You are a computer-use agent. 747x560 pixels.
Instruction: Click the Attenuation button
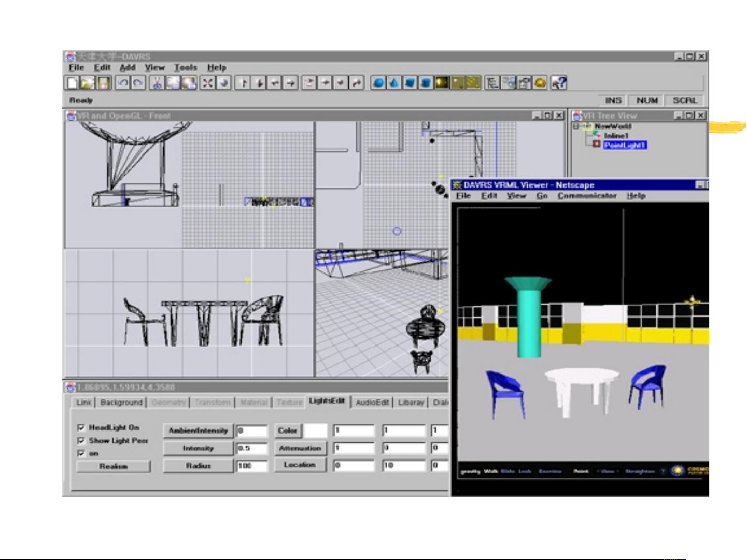[300, 448]
